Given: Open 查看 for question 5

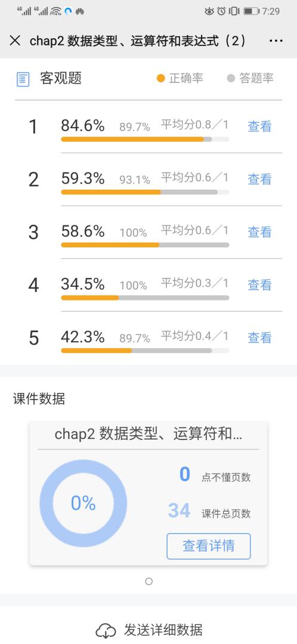Looking at the screenshot, I should coord(259,338).
